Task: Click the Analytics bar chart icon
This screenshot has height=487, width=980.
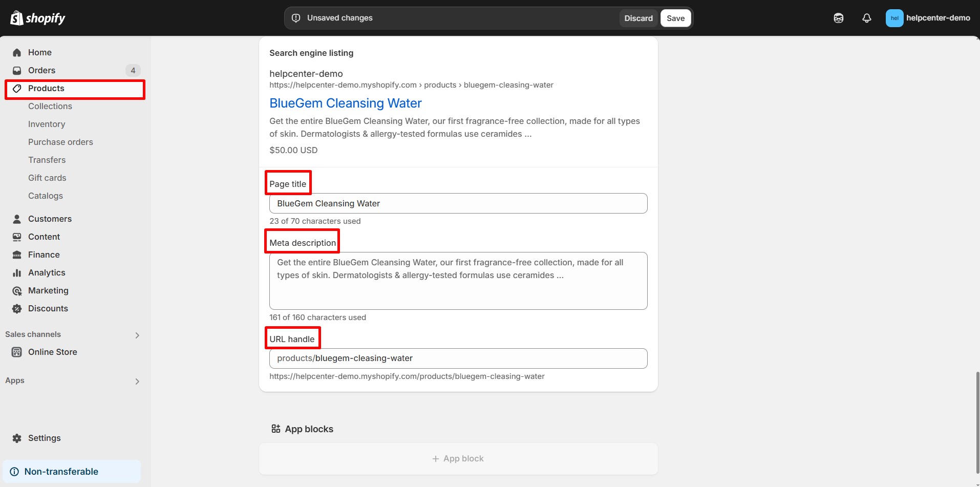Action: [x=17, y=273]
